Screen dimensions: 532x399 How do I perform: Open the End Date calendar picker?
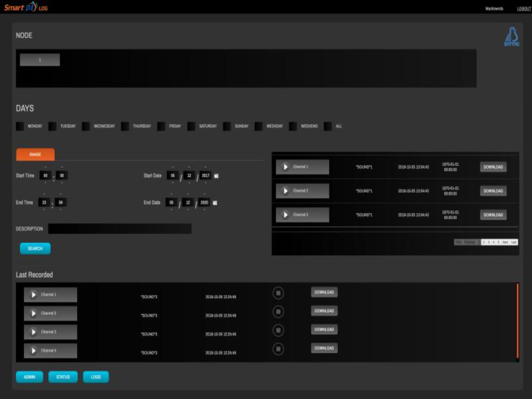[x=215, y=203]
